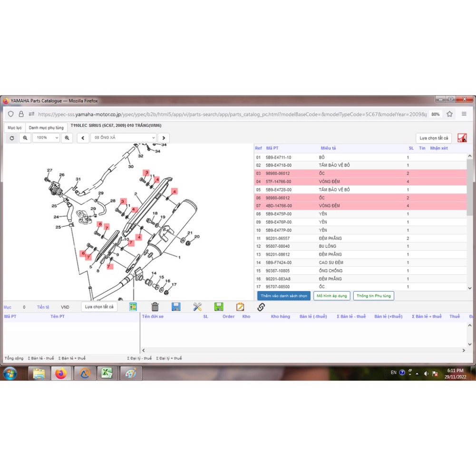
Task: Open the Firefox hamburger menu
Action: point(464,114)
